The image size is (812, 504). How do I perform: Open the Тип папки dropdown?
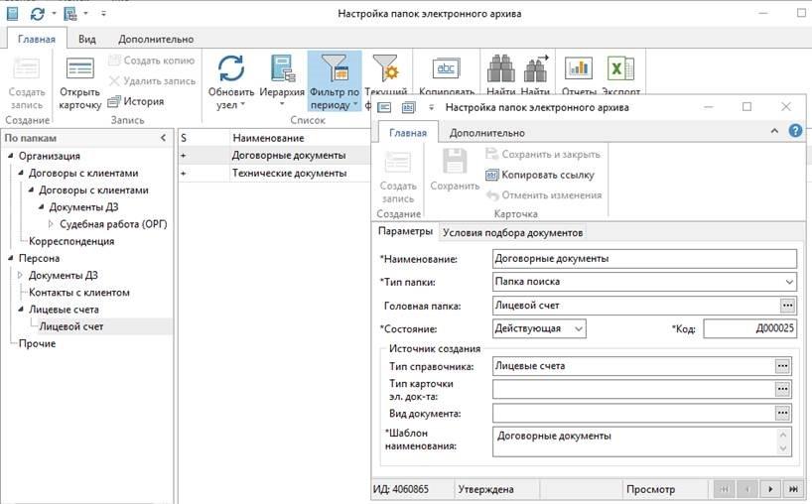(788, 282)
